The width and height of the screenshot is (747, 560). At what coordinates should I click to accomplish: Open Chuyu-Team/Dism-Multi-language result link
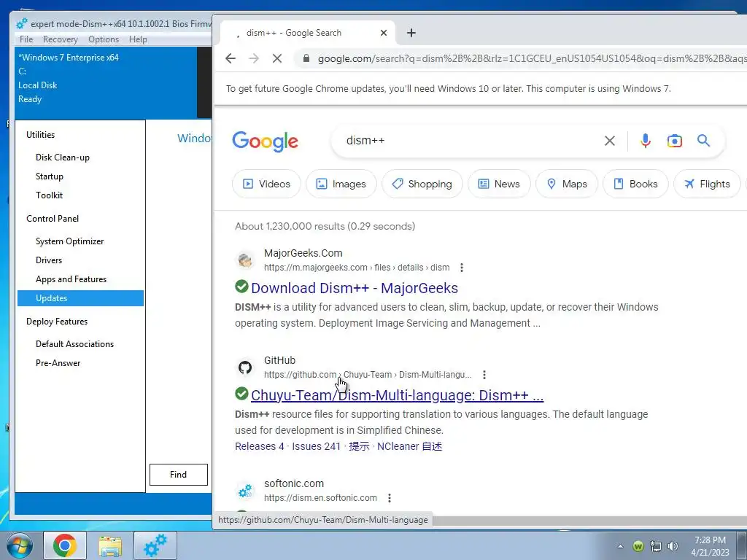(x=398, y=395)
